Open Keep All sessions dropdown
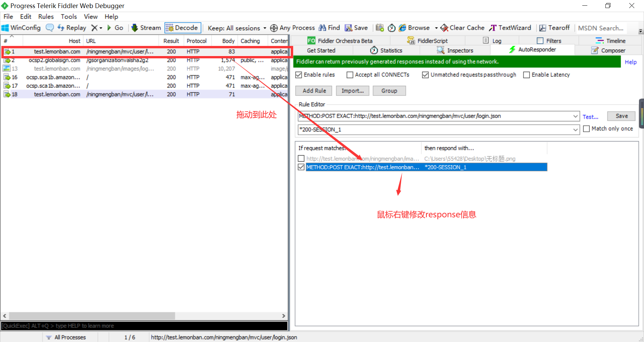Image resolution: width=644 pixels, height=342 pixels. [x=237, y=28]
